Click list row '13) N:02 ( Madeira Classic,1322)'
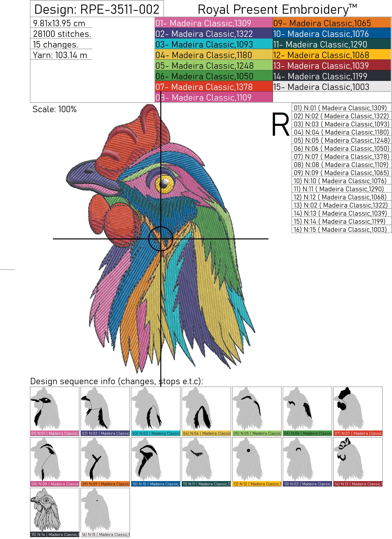This screenshot has height=539, width=392. [341, 205]
